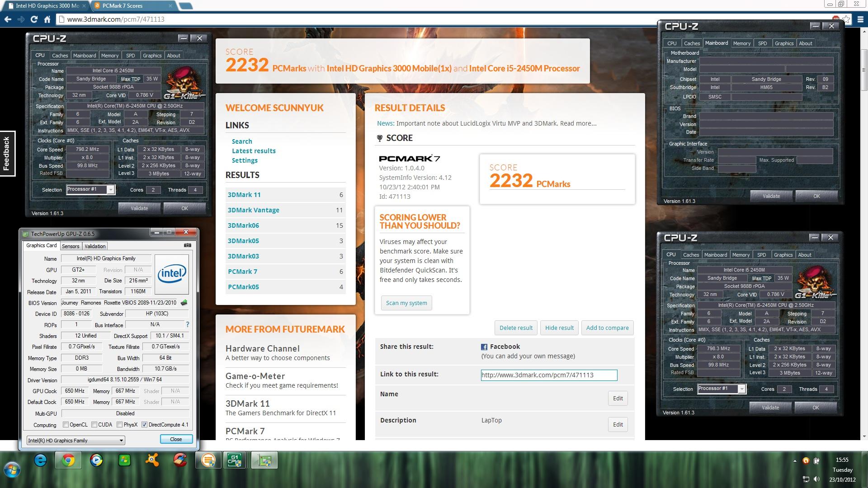Open Memory tab in left CPU-Z window
Viewport: 868px width, 488px height.
pos(110,56)
